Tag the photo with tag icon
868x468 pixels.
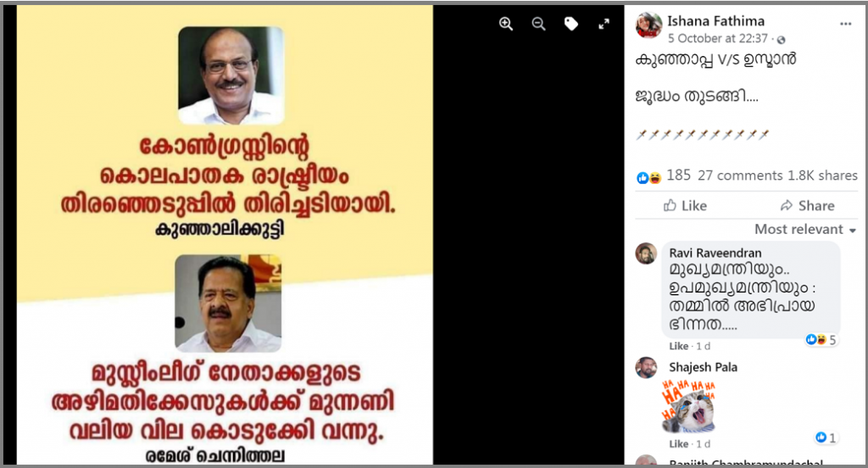[x=571, y=24]
